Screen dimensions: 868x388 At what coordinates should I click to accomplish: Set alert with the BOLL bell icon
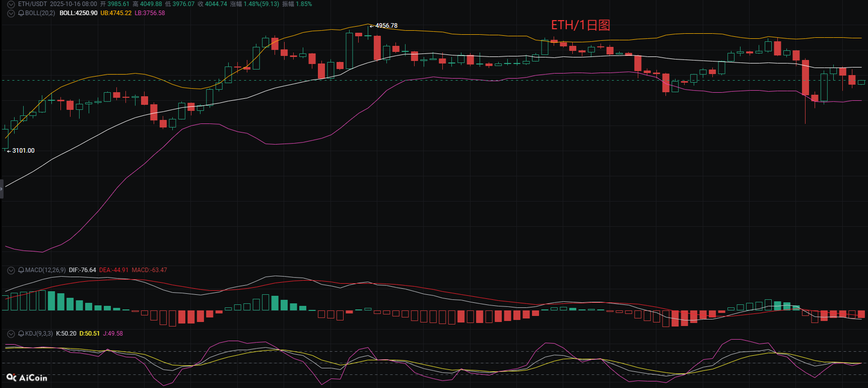click(x=21, y=13)
